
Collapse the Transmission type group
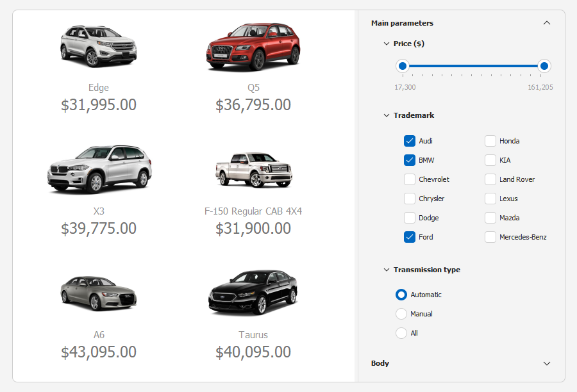coord(387,270)
